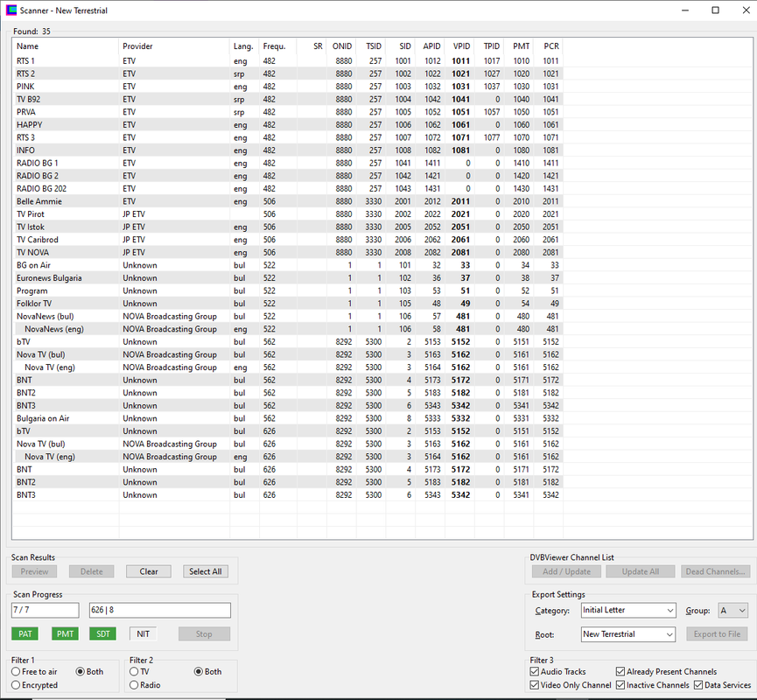Viewport: 757px width, 700px height.
Task: Select Both option in Filter 1
Action: click(90, 671)
